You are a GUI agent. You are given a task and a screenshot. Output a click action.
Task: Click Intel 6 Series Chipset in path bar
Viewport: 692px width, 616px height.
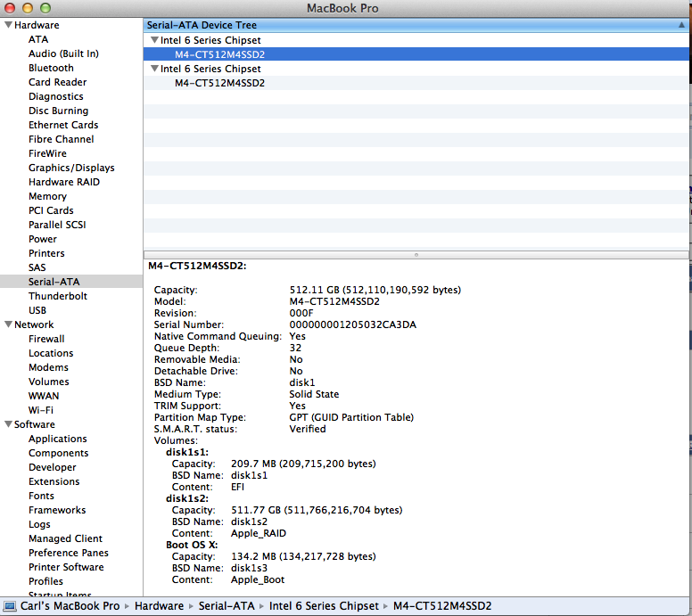[324, 606]
